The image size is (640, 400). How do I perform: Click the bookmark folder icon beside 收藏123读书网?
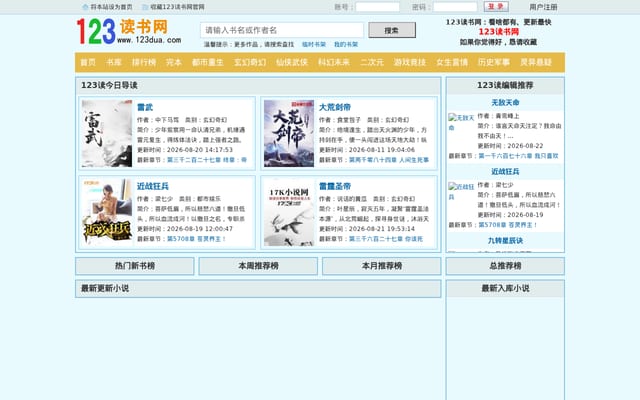click(x=145, y=7)
